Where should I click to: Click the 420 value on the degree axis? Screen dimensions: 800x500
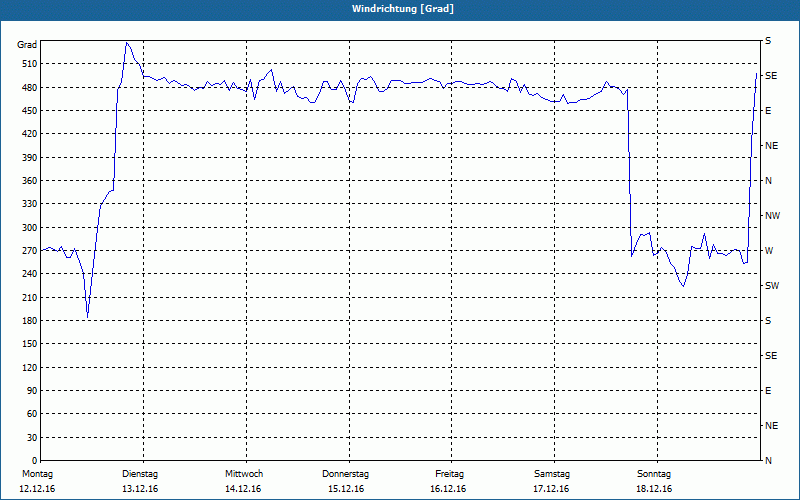click(30, 134)
